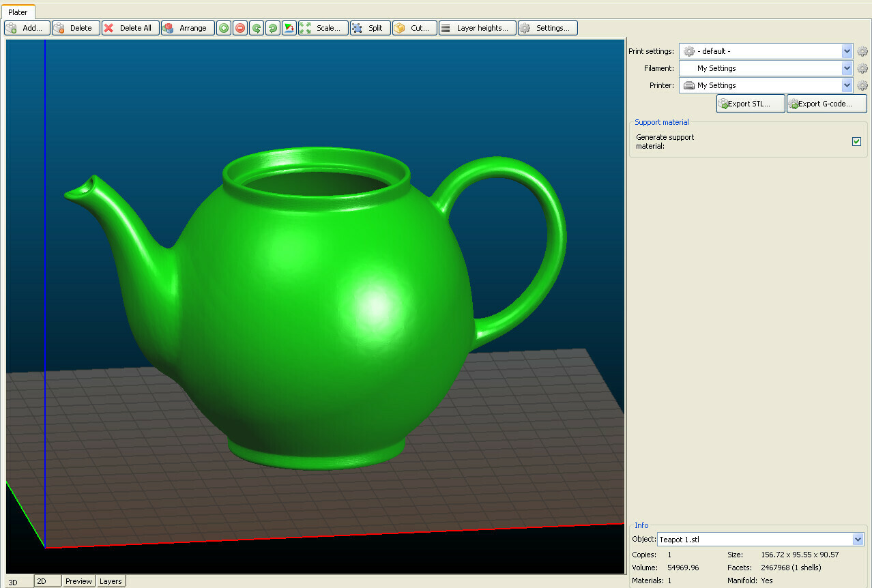The image size is (872, 588).
Task: Select the Add model tool
Action: pos(26,28)
